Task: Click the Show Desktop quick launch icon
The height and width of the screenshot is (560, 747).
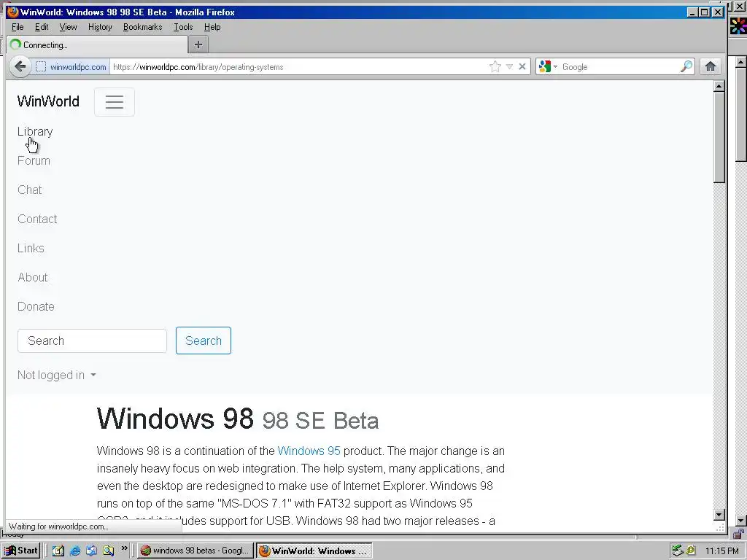Action: 58,551
